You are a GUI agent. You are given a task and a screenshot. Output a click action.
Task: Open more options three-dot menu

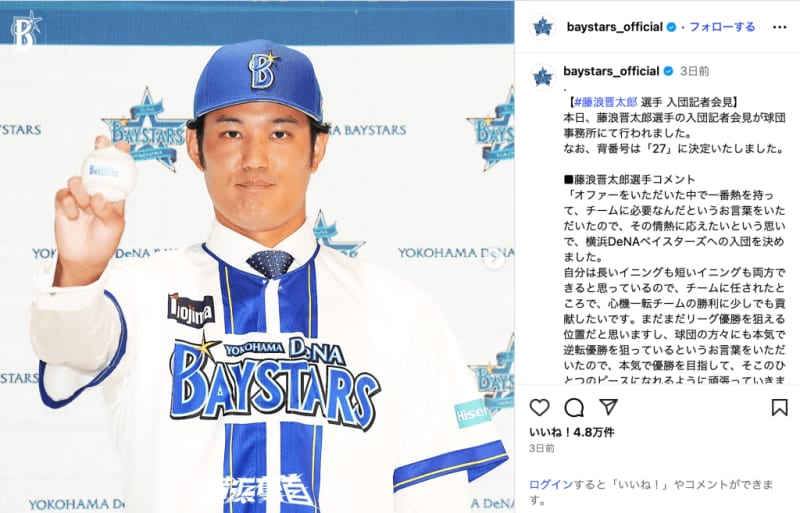click(x=779, y=27)
